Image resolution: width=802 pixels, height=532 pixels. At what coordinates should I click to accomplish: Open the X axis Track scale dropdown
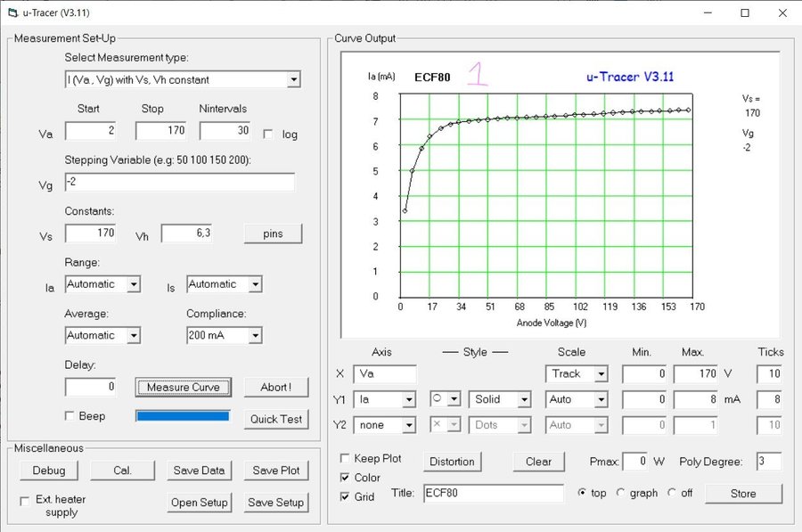[601, 374]
